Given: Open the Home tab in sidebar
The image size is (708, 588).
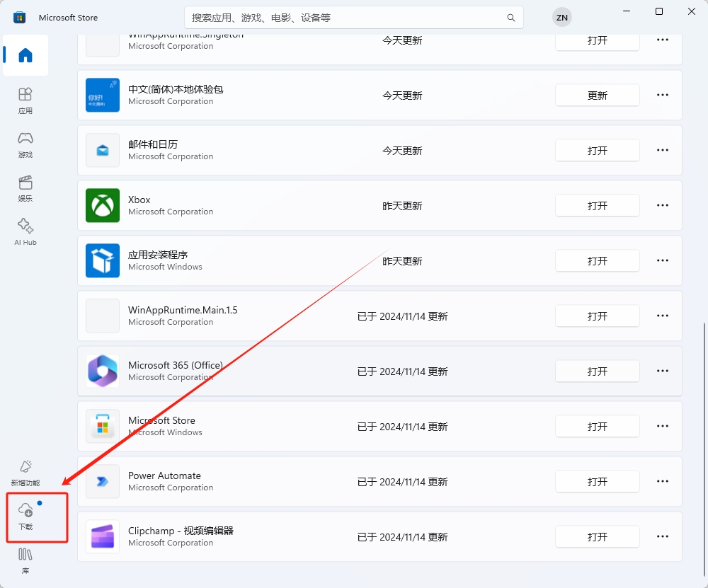Looking at the screenshot, I should [25, 55].
